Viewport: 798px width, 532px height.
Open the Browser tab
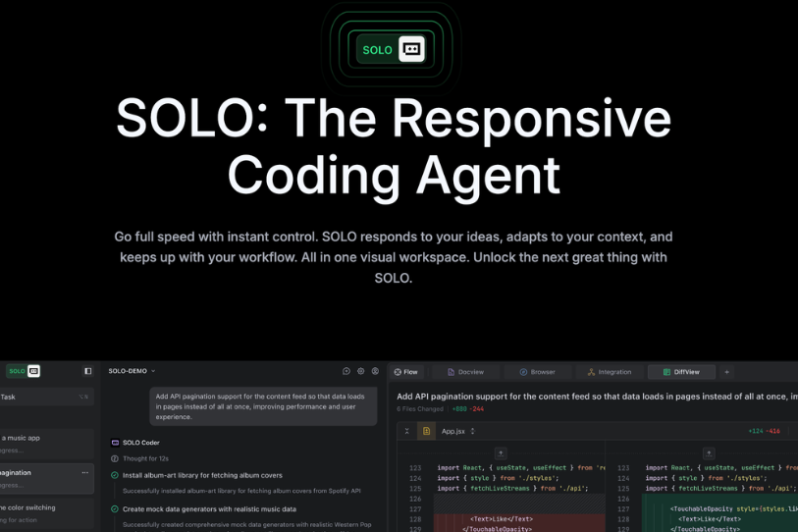pos(538,372)
